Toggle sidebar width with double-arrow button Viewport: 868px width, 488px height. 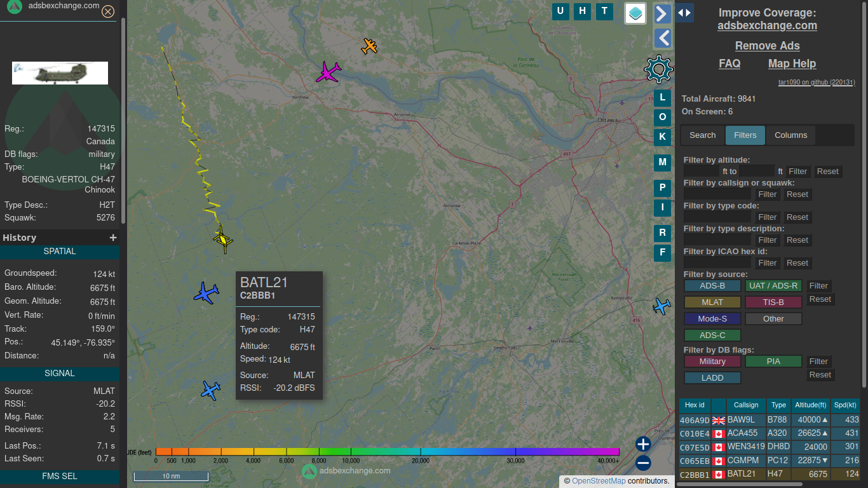coord(684,13)
